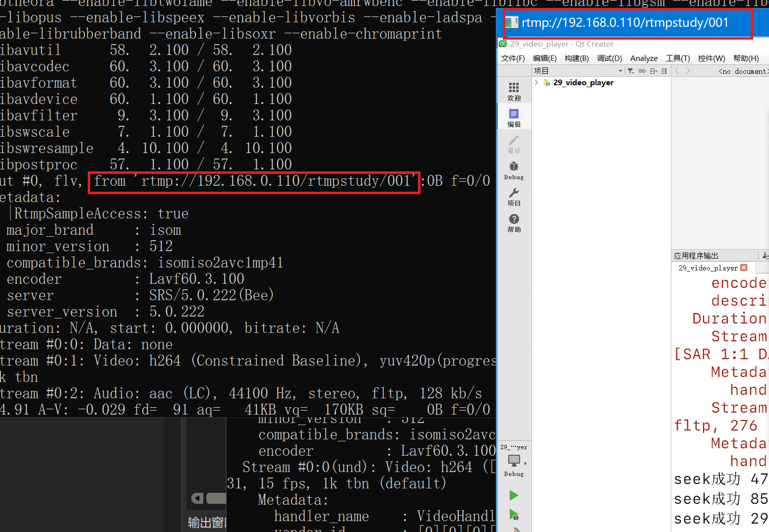Start debugging with the run-bug button
Screen dimensions: 769x532
click(x=514, y=515)
